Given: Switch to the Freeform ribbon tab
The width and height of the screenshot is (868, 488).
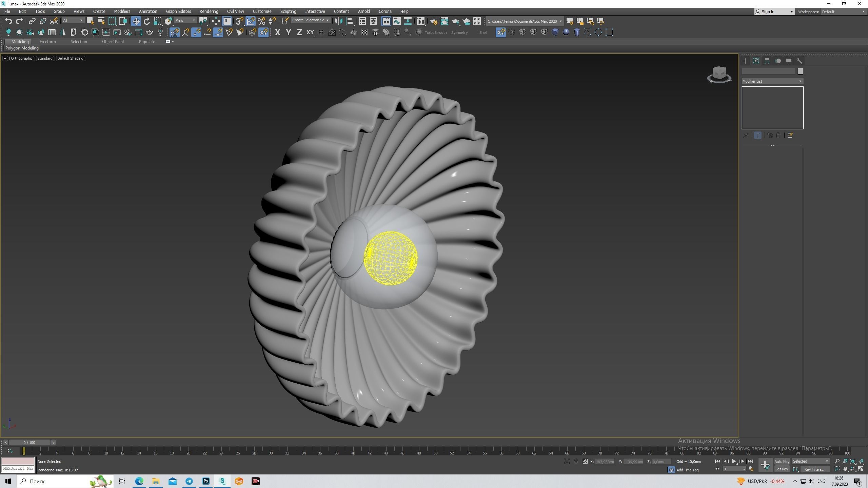Looking at the screenshot, I should pyautogui.click(x=47, y=42).
